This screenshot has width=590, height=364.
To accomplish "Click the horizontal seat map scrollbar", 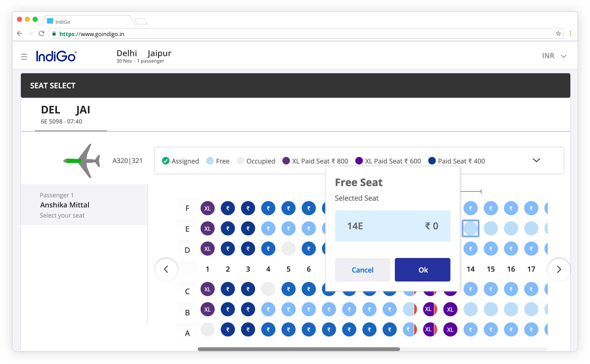I will tap(299, 349).
